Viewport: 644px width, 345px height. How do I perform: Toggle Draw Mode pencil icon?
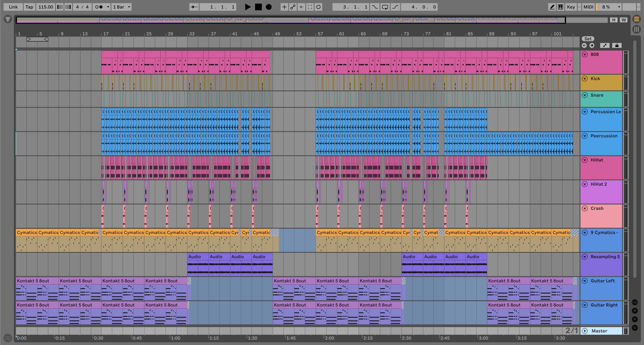[x=552, y=7]
